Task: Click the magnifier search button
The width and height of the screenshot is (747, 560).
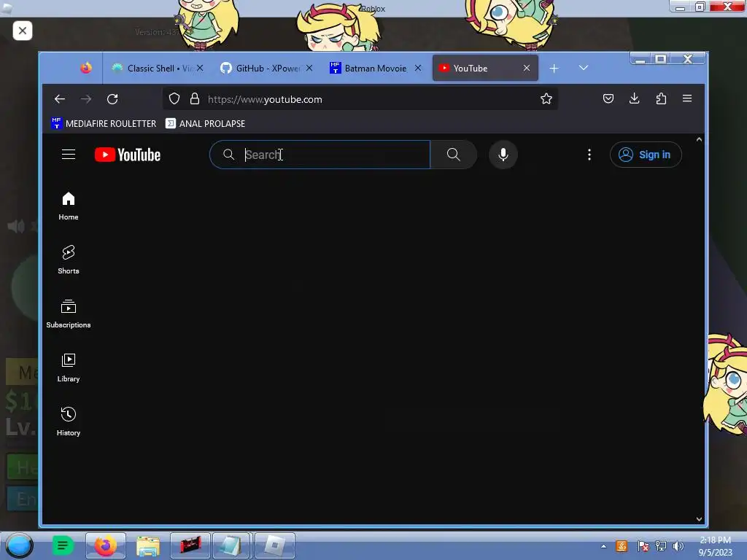Action: (454, 155)
